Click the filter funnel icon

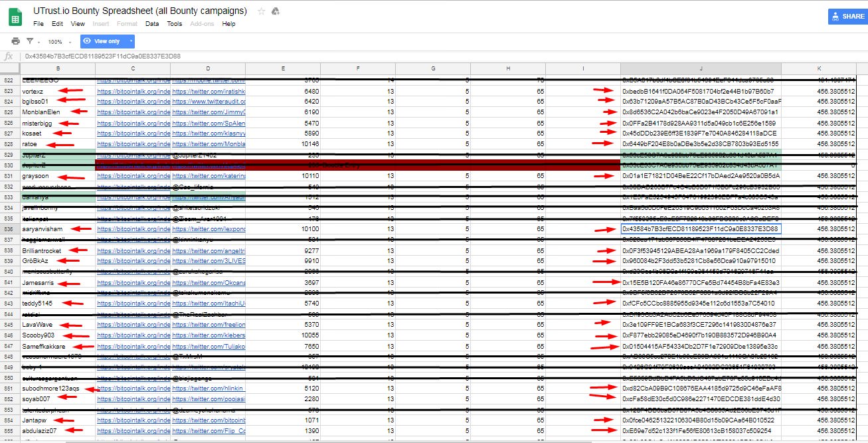(x=30, y=41)
